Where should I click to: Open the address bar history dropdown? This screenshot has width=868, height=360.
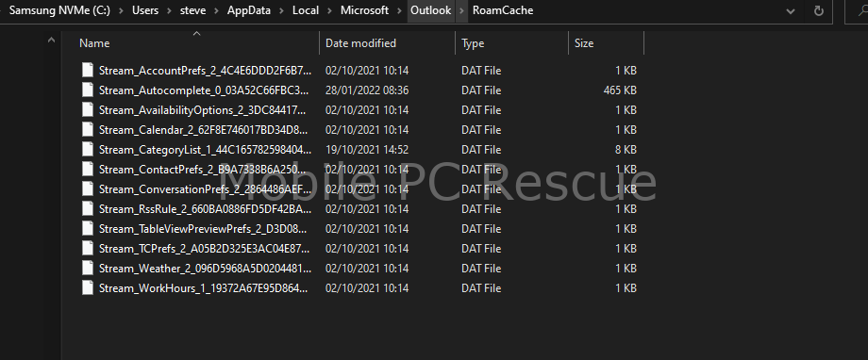pos(791,11)
